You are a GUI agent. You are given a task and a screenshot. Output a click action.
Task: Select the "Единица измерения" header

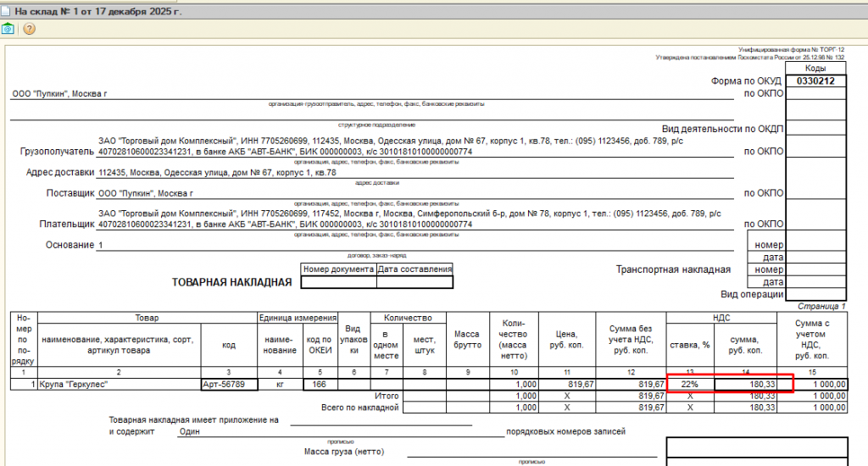[298, 318]
